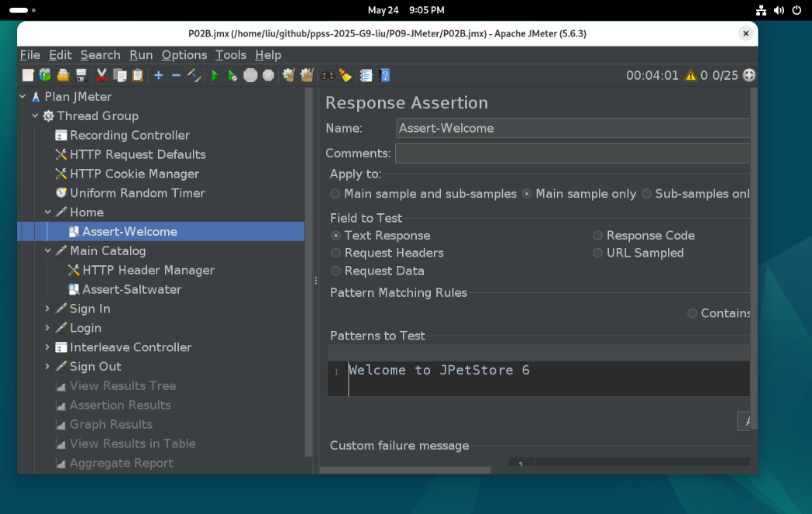Image resolution: width=812 pixels, height=514 pixels.
Task: Expand the Sign In node
Action: click(x=47, y=309)
